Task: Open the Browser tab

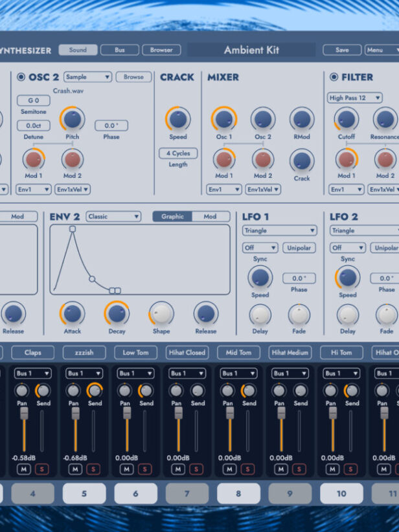Action: 161,50
